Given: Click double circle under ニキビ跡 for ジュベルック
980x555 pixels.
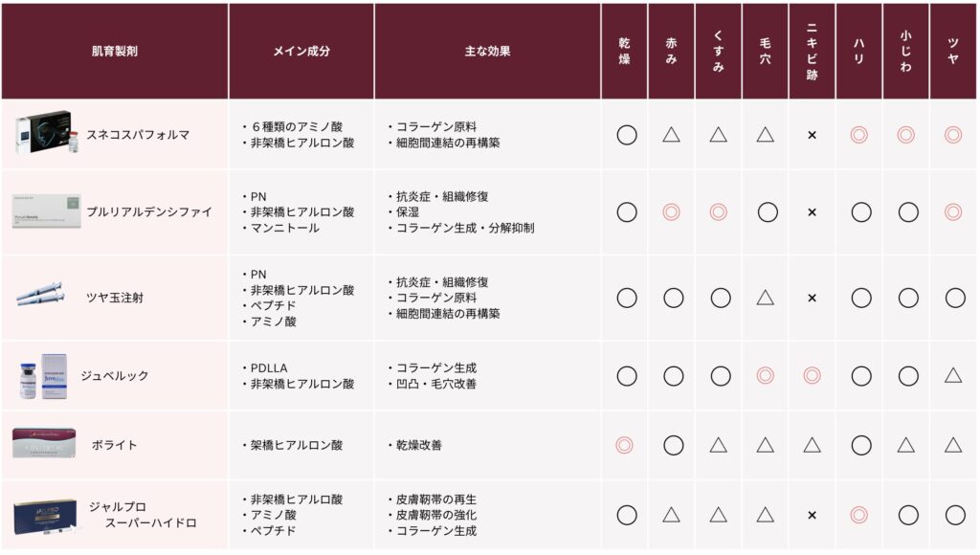Looking at the screenshot, I should pos(812,376).
